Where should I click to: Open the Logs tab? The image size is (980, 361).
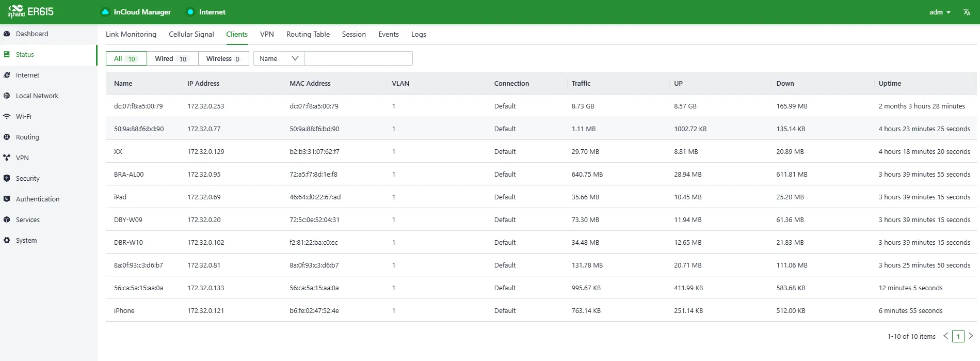419,34
